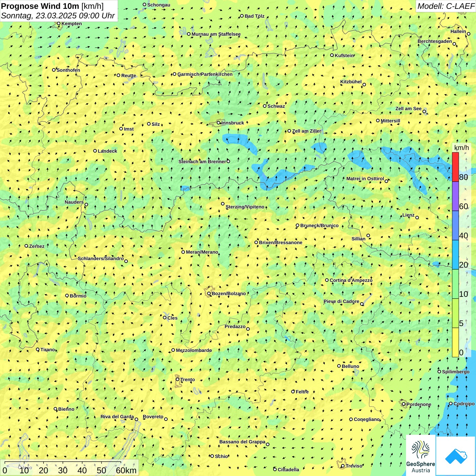Click the 'Bassano del Grappa' label

pos(242,442)
